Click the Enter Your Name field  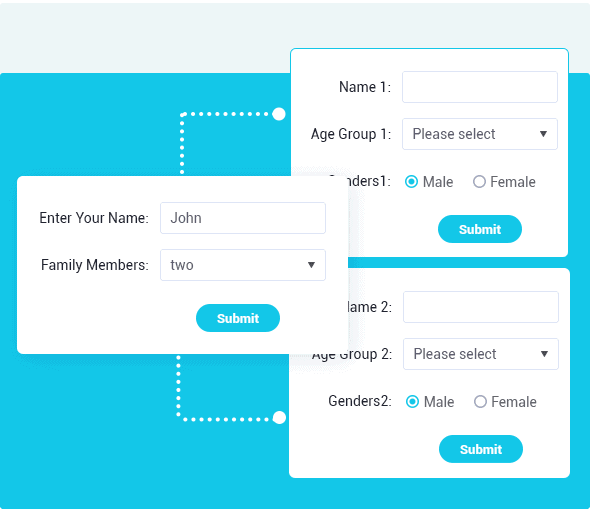pos(243,218)
